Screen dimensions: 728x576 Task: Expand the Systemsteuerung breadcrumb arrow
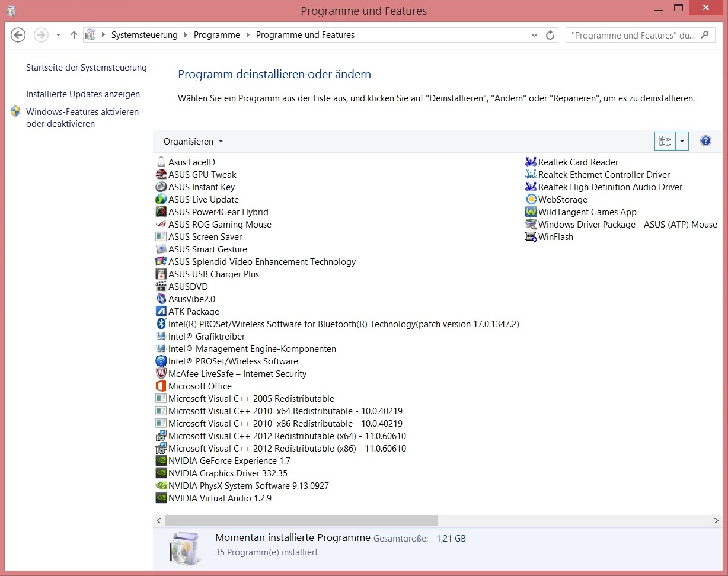pos(186,35)
